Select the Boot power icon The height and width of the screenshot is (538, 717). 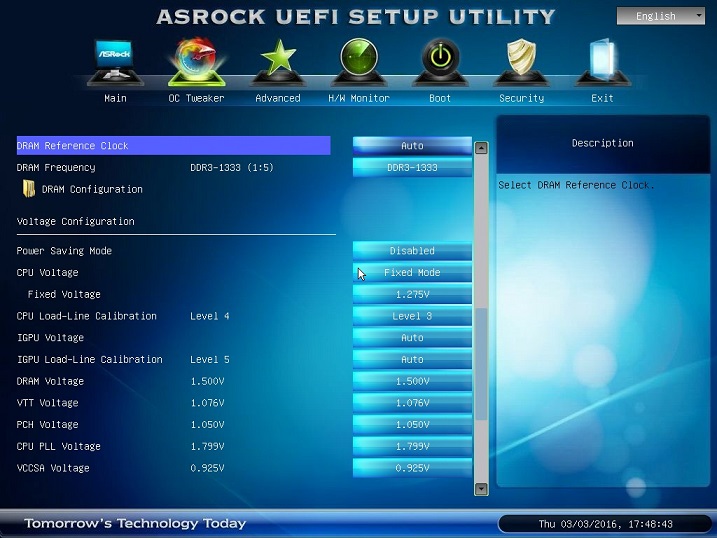click(440, 62)
